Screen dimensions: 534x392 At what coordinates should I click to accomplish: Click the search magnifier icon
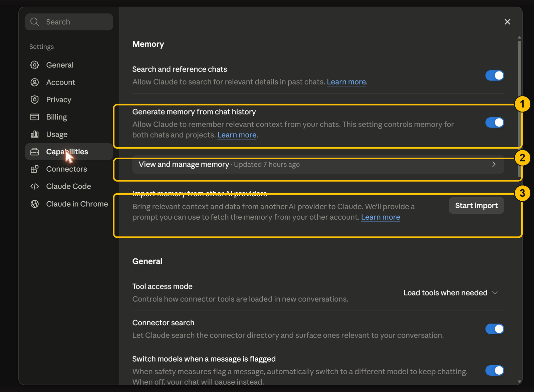click(x=35, y=22)
